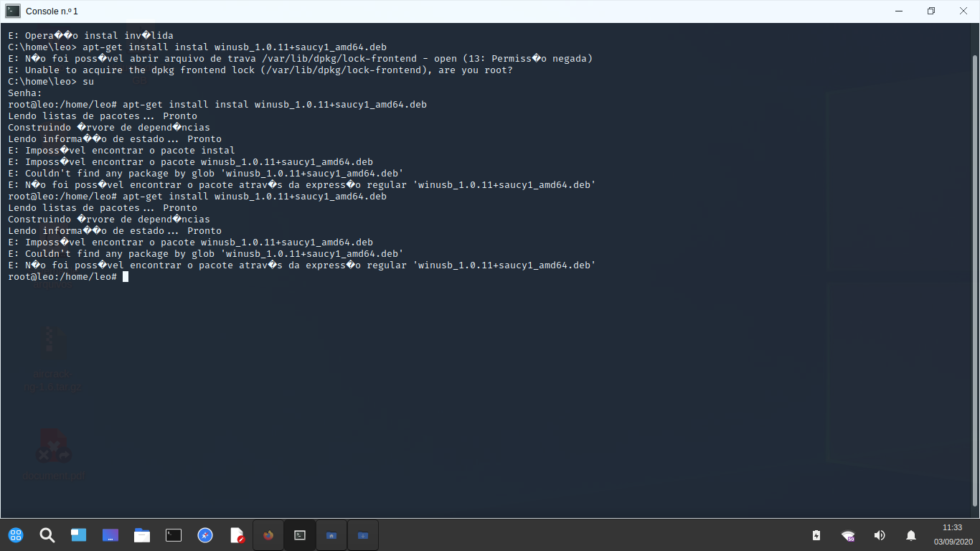Launch the purple app with three dots in taskbar
Screen dimensions: 980x551
[x=110, y=535]
